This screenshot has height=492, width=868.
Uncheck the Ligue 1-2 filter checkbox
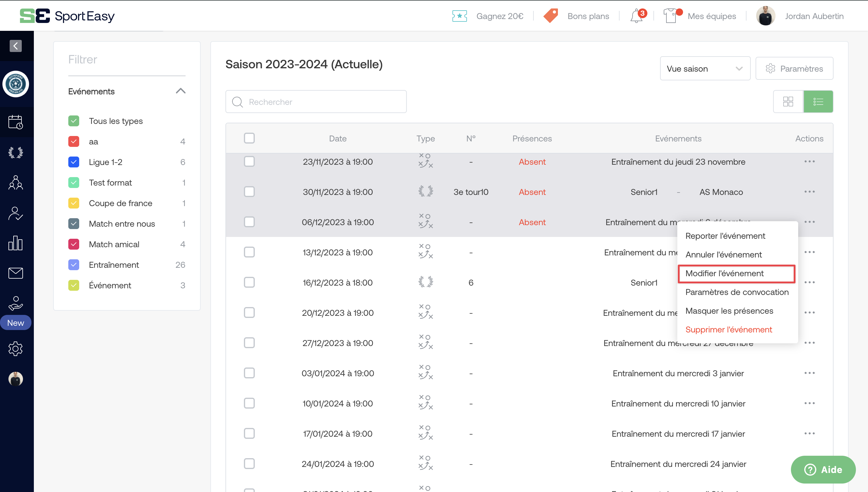point(74,162)
